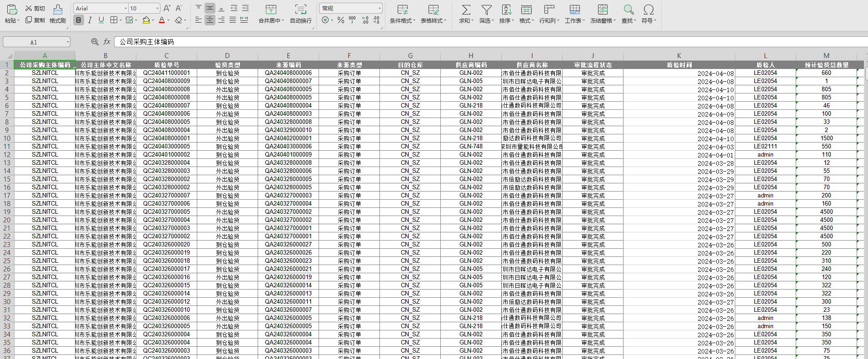Toggle Italic formatting
The height and width of the screenshot is (359, 868).
[x=90, y=20]
